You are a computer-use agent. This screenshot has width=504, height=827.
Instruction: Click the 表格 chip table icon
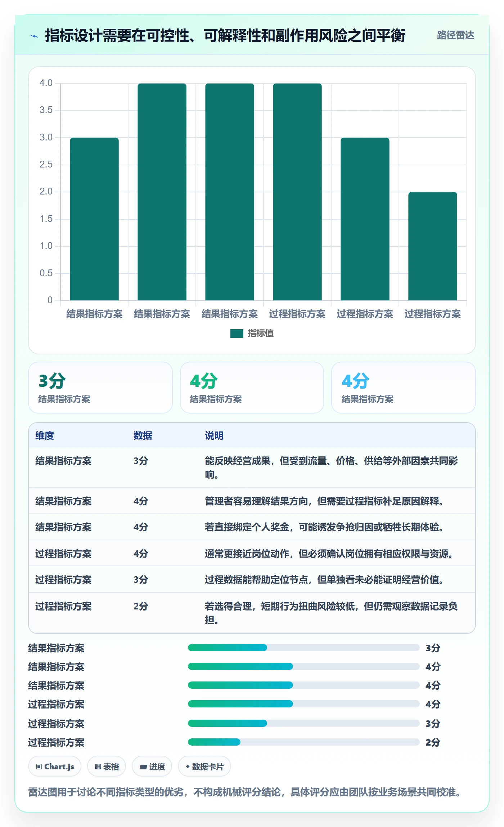tap(98, 766)
